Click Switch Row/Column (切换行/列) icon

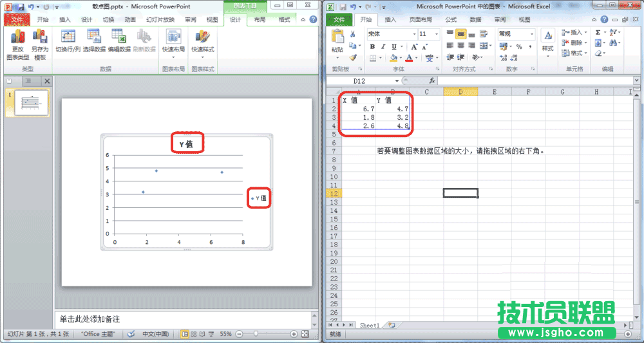[68, 41]
